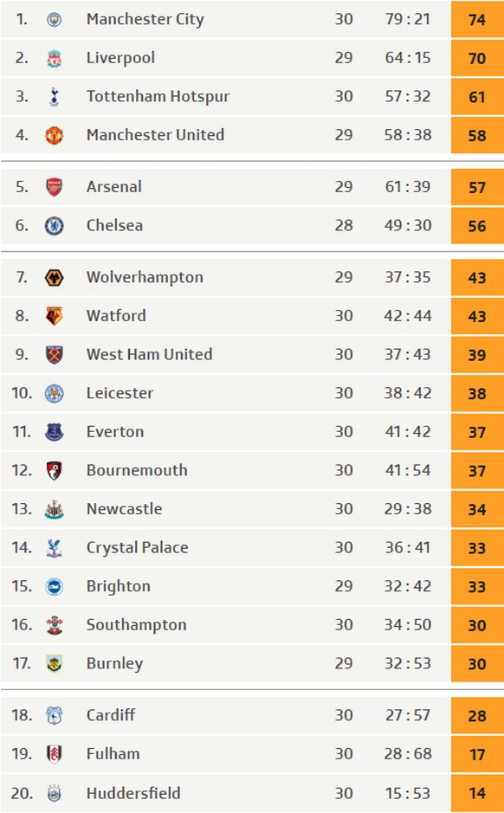
Task: Click Manchester City's orange 74 points cell
Action: click(477, 19)
